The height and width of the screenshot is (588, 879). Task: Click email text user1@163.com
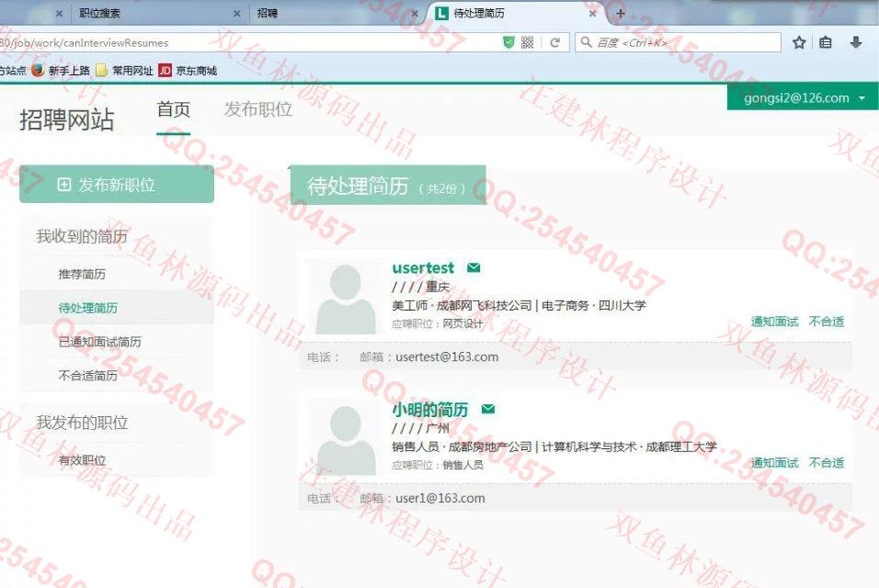[440, 498]
